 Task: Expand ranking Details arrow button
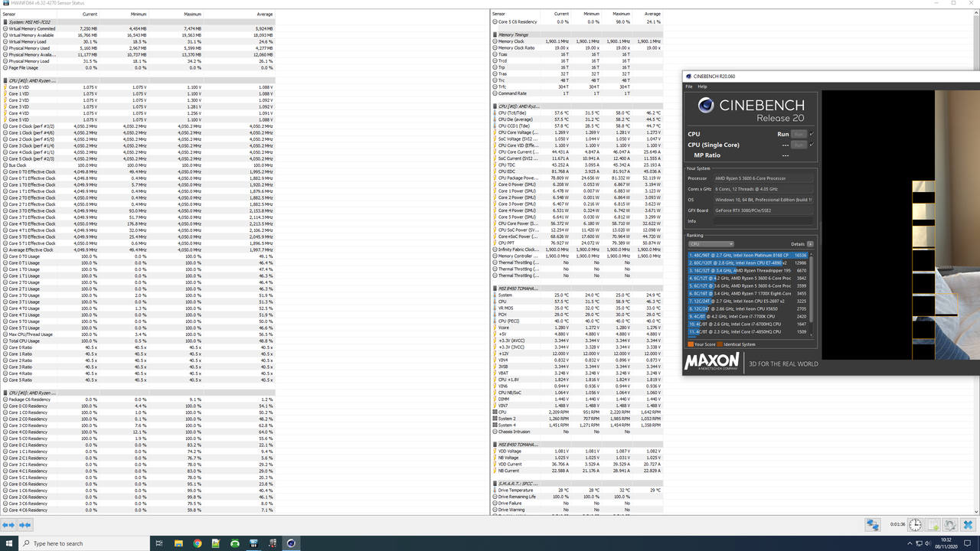click(810, 244)
